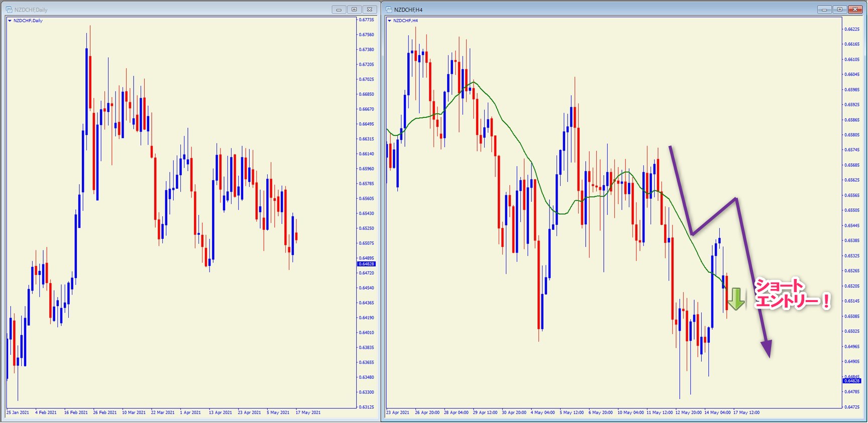Click price level 0.64725 on the H4 axis
The height and width of the screenshot is (423, 868).
pos(852,407)
